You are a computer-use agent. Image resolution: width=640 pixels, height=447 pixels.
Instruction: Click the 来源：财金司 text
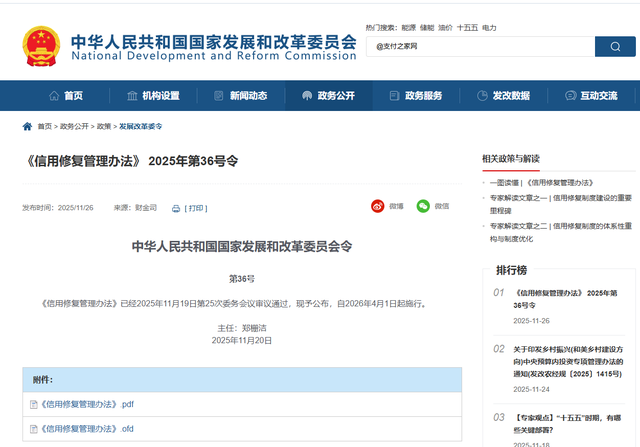click(135, 208)
